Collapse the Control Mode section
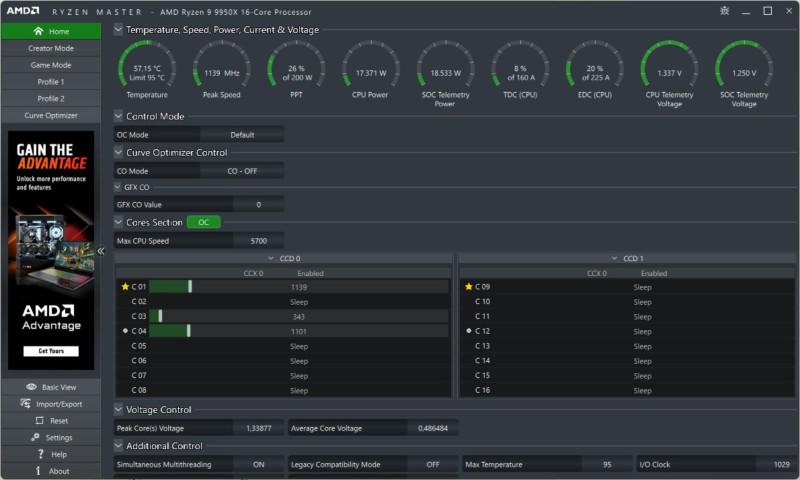 coord(118,116)
